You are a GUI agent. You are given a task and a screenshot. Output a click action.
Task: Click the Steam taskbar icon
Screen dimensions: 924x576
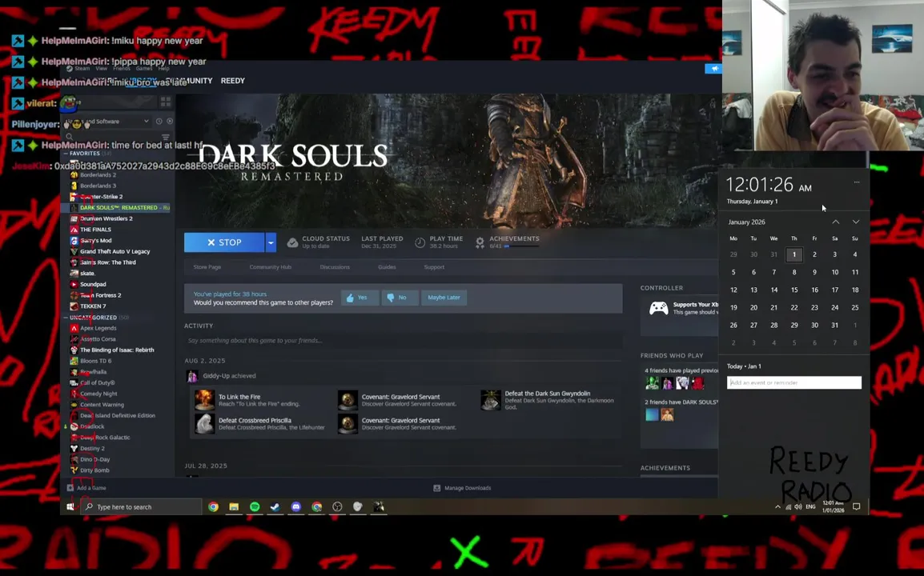pos(275,506)
